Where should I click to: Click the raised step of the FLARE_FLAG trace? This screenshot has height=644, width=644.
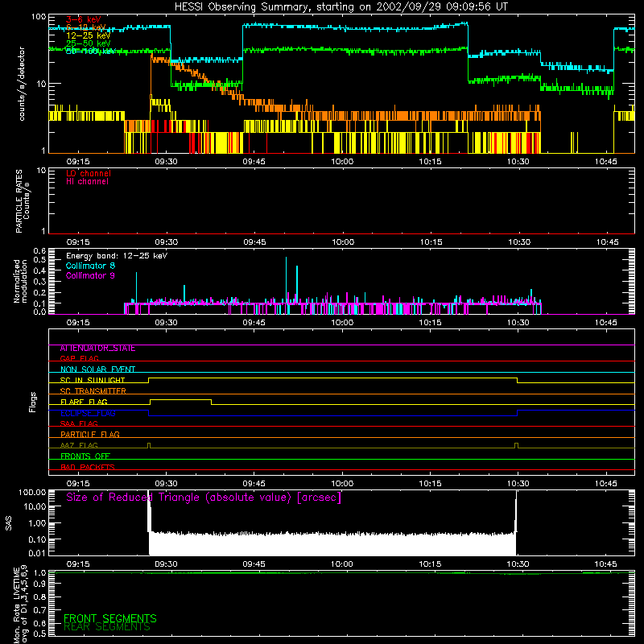(180, 400)
